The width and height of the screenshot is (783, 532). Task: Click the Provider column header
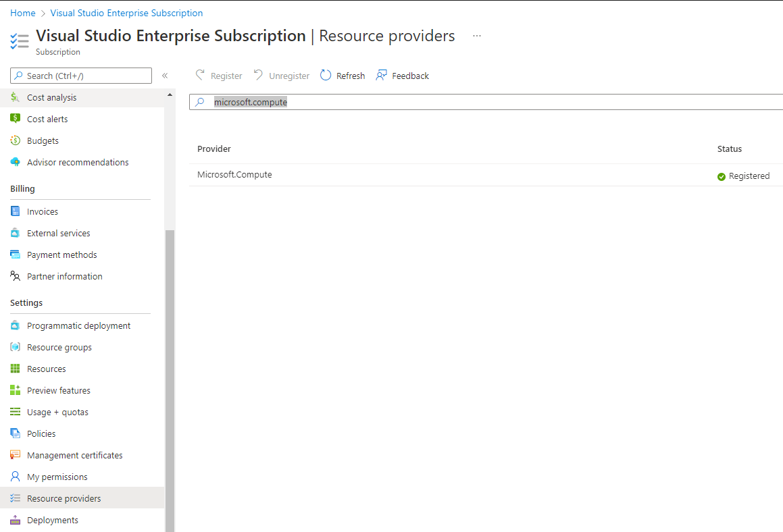click(x=213, y=149)
